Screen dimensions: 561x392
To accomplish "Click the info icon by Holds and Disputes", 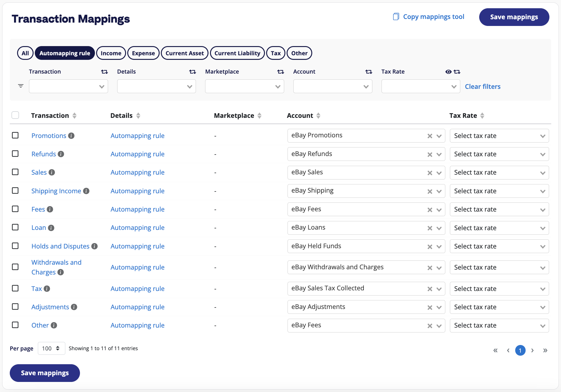I will tap(94, 246).
